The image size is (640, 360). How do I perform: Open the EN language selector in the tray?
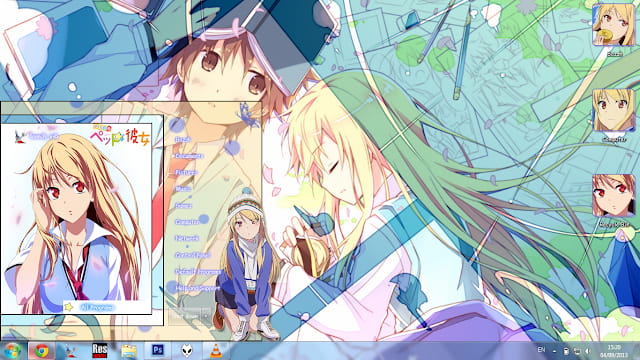[541, 350]
